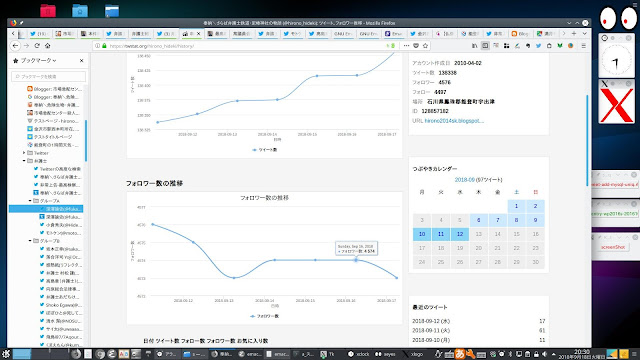Open the 2018-09 calendar month link

click(464, 180)
